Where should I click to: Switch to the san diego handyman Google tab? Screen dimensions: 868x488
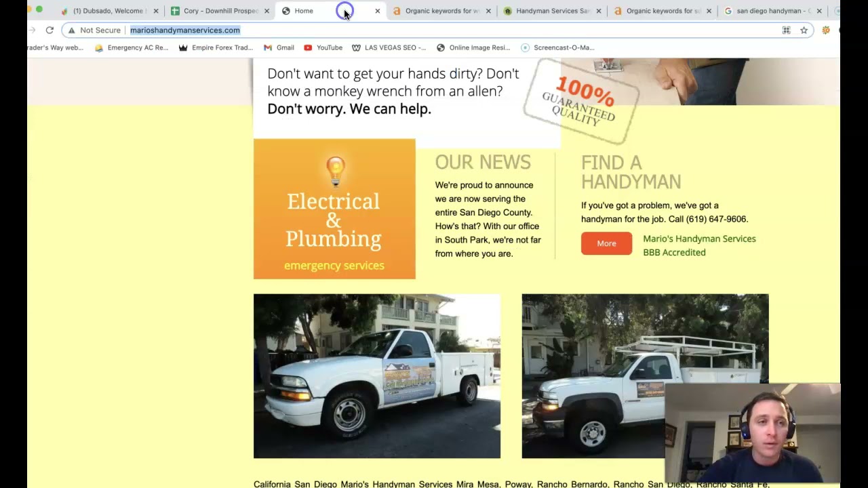pyautogui.click(x=773, y=11)
